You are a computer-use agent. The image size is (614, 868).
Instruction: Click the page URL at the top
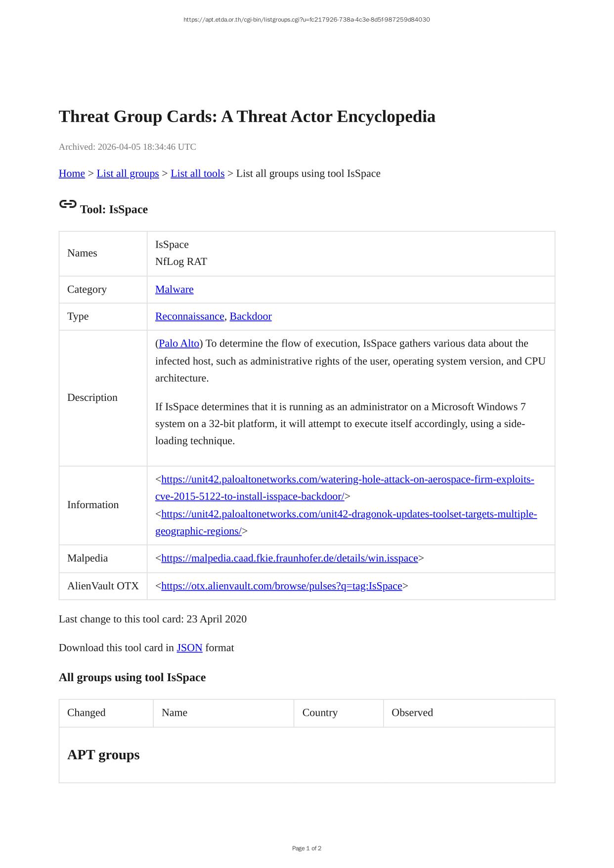[x=307, y=20]
